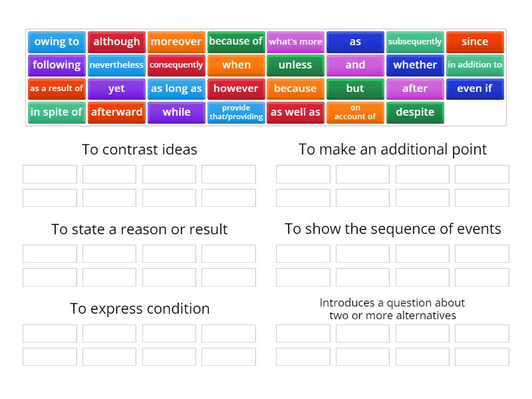The width and height of the screenshot is (532, 399).
Task: Click the "owing to" word tile
Action: point(57,42)
